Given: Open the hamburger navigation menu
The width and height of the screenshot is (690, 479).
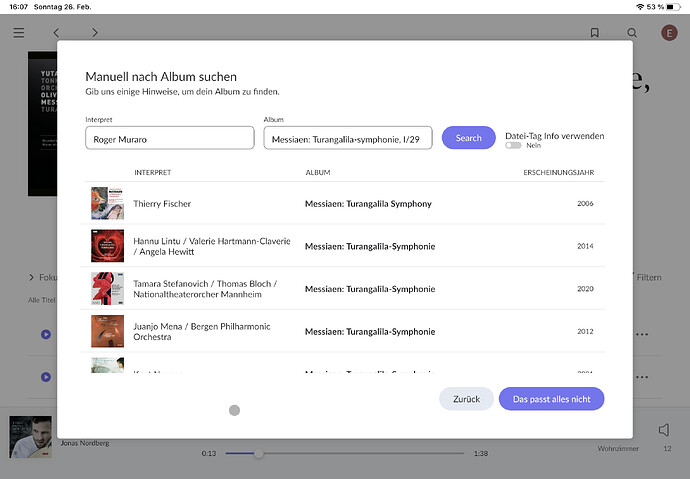Looking at the screenshot, I should coord(19,33).
